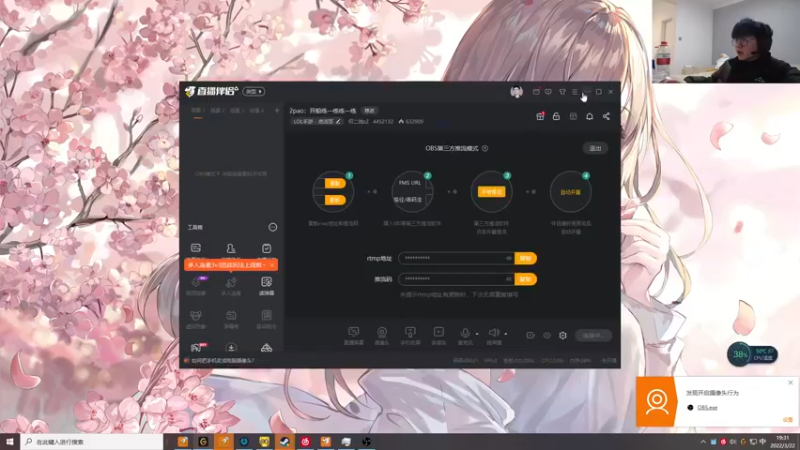Add a new scene with plus icon
This screenshot has height=450, width=800.
click(x=277, y=110)
